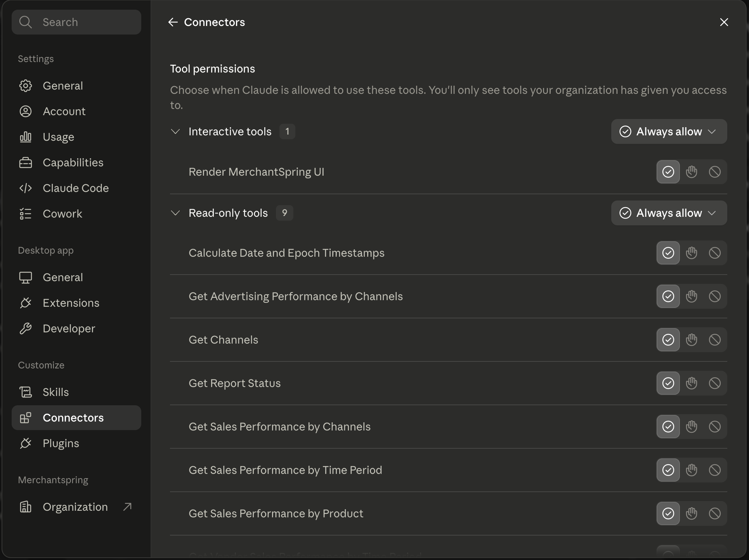The image size is (749, 560).
Task: Click the Developer wrench icon
Action: (x=26, y=328)
